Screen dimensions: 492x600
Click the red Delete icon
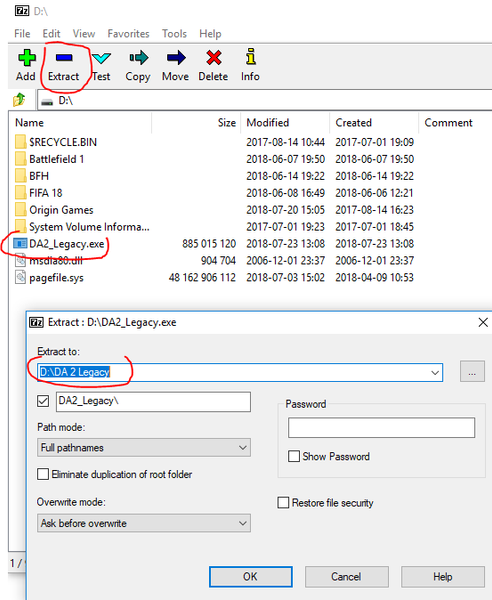pyautogui.click(x=213, y=58)
